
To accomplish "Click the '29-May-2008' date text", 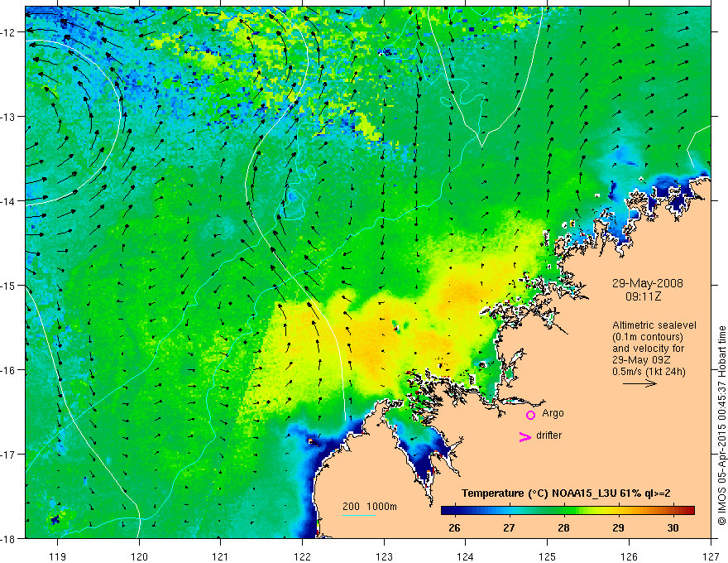I will click(647, 283).
